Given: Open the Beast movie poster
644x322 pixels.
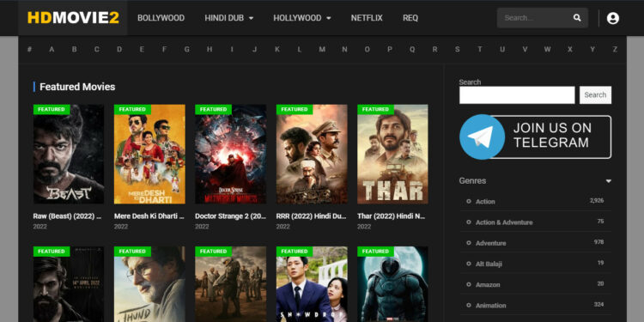Looking at the screenshot, I should click(x=69, y=154).
